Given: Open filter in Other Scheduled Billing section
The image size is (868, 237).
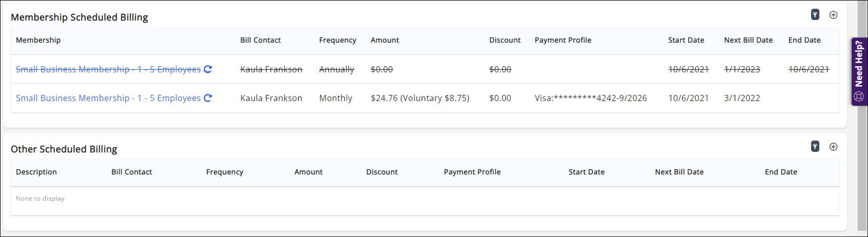Looking at the screenshot, I should [x=815, y=147].
